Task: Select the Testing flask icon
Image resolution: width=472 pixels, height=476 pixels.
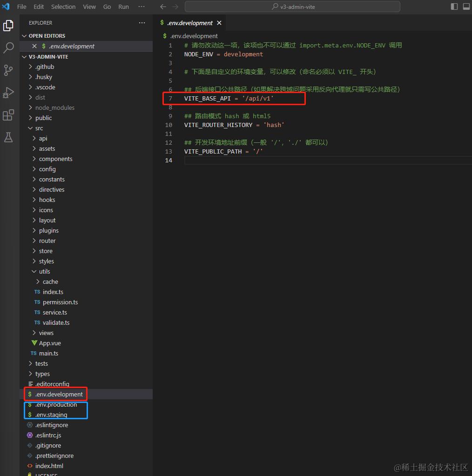Action: pyautogui.click(x=8, y=137)
